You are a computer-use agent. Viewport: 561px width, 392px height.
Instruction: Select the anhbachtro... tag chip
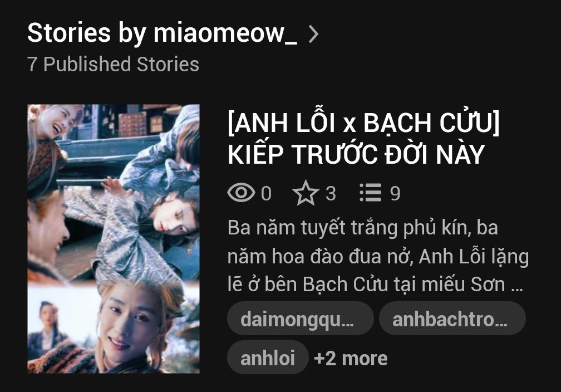[452, 318]
